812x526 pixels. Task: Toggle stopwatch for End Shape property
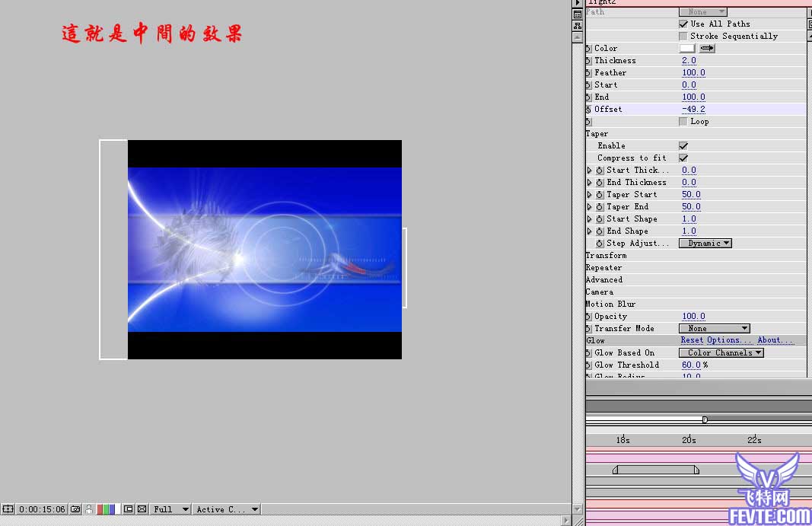[x=599, y=231]
